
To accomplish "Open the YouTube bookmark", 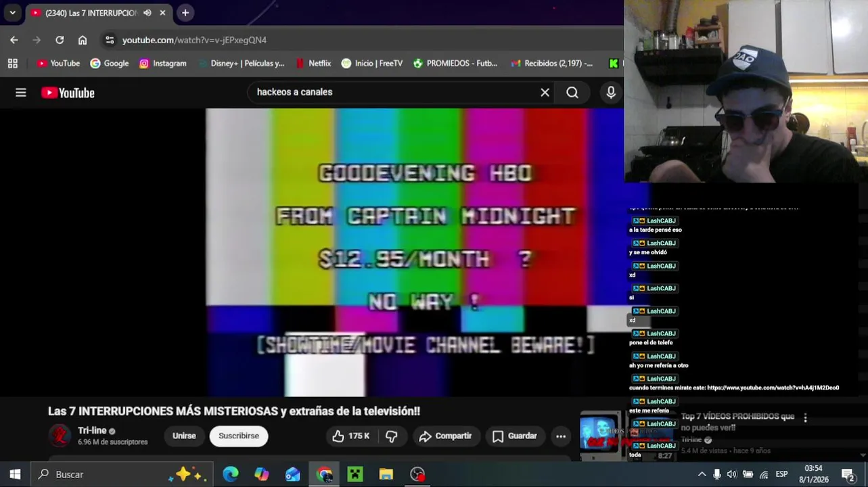I will point(58,63).
